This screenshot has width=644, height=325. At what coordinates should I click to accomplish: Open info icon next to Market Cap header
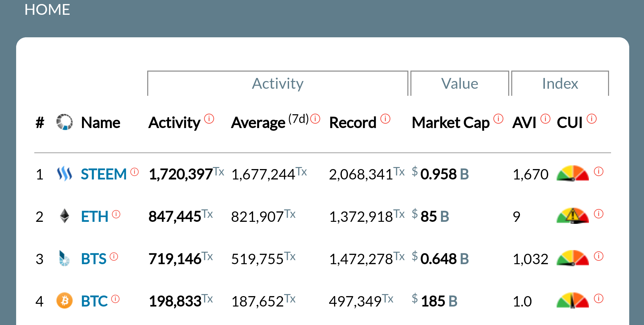click(498, 119)
